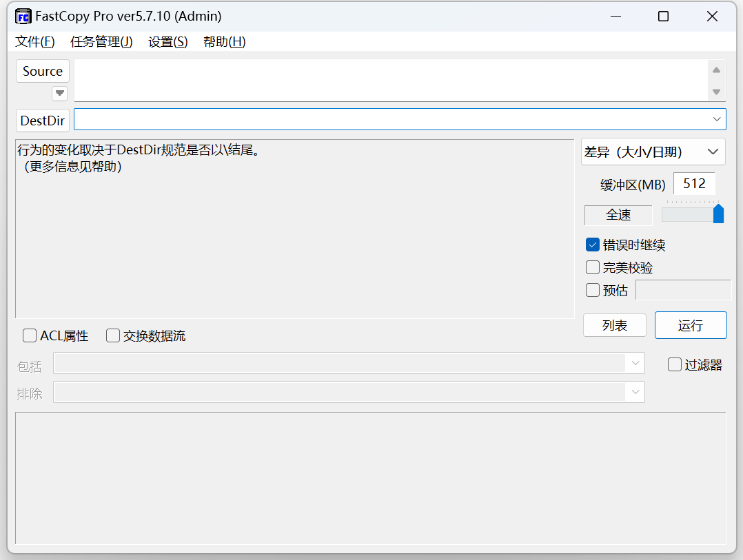Focus the Source path text area

click(390, 81)
